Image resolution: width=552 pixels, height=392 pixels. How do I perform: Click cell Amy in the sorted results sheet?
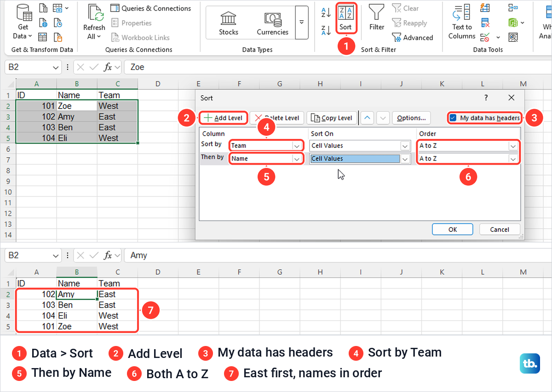[x=77, y=294]
